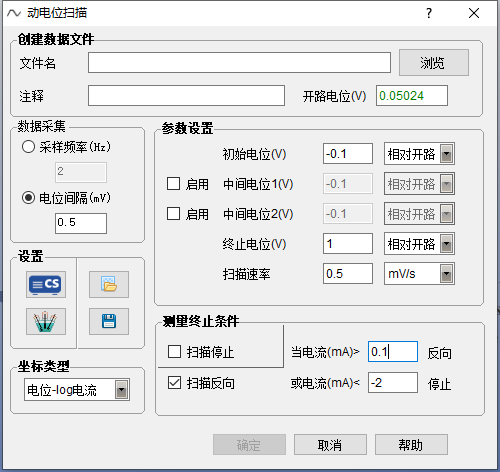Viewport: 500px width, 472px height.
Task: Click into the 文件名 input field
Action: [239, 62]
